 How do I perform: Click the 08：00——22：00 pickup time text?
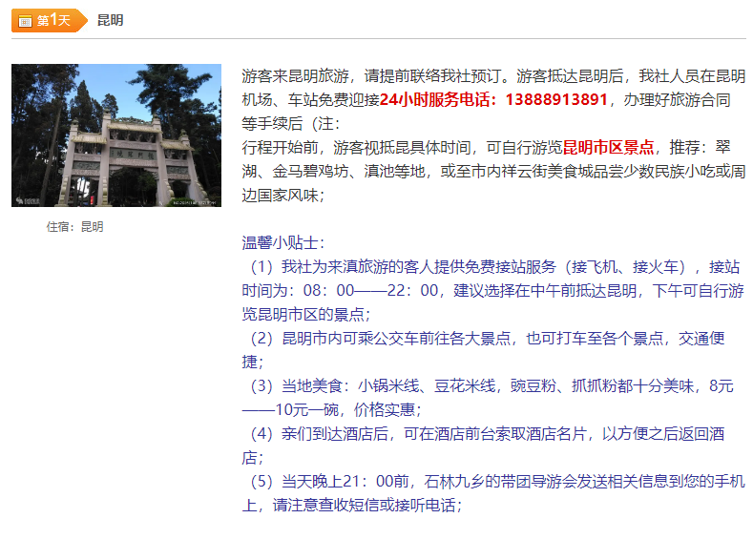(370, 290)
